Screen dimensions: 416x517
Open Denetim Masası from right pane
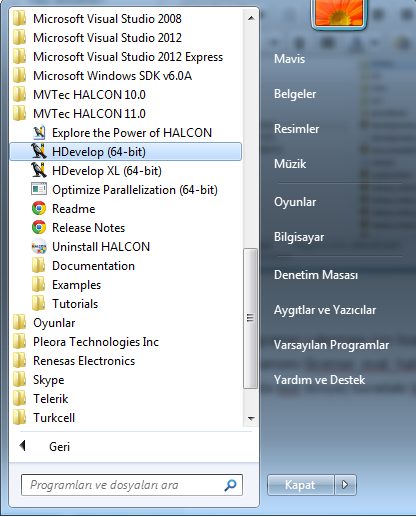[x=316, y=275]
